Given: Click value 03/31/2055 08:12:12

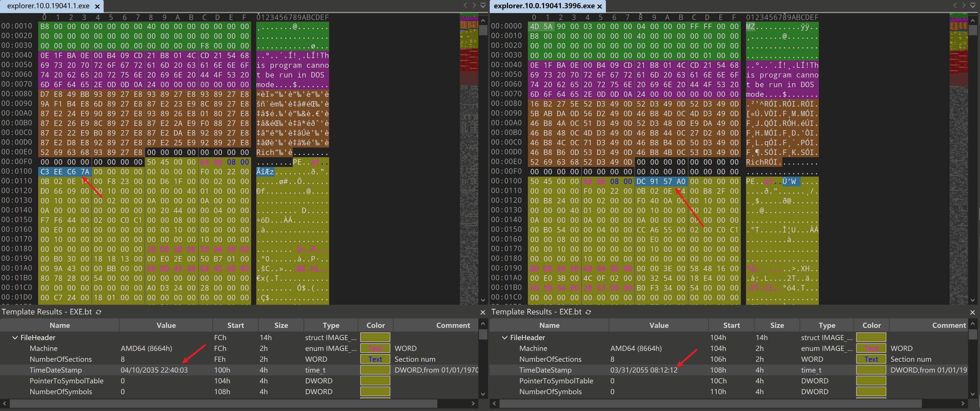Looking at the screenshot, I should (644, 370).
